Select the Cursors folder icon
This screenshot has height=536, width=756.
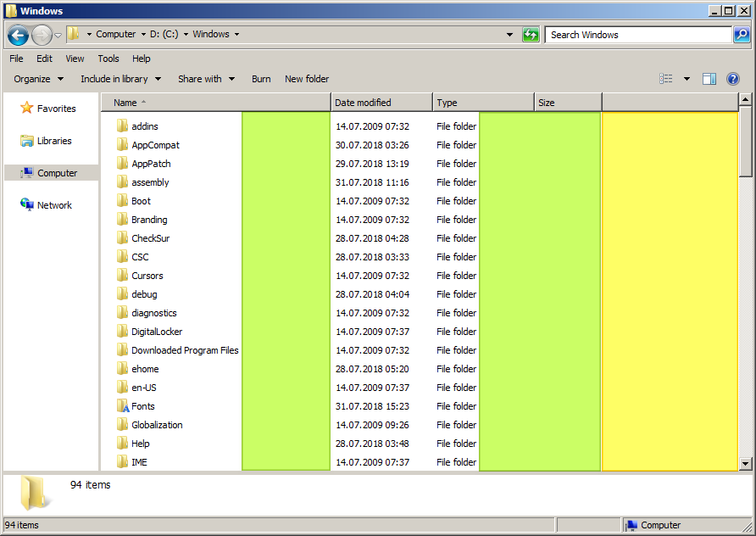(x=122, y=276)
